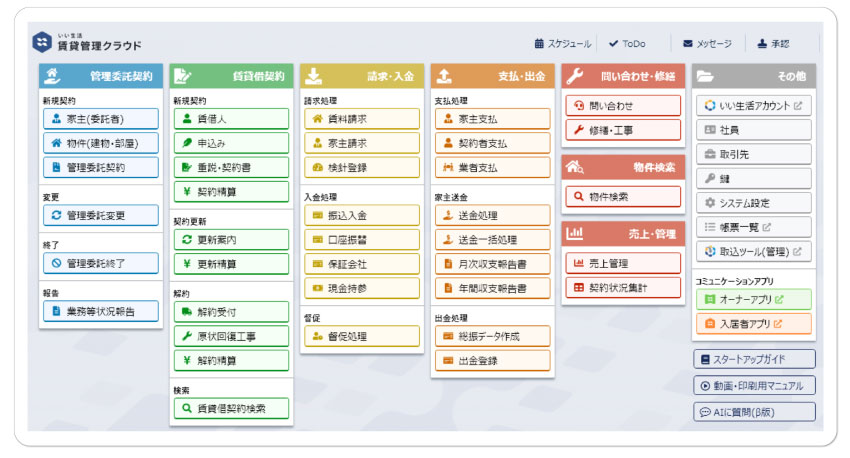The image size is (850, 458).
Task: Open 家主請求 button
Action: click(362, 143)
